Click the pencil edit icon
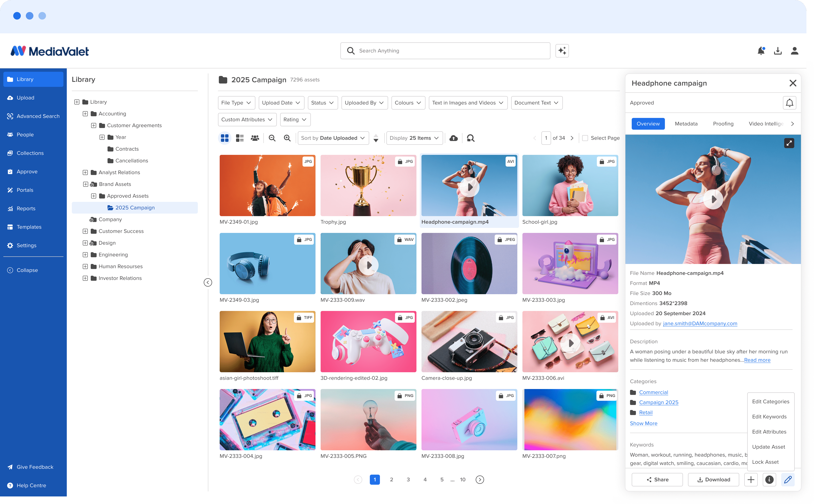This screenshot has width=814, height=504. (788, 479)
